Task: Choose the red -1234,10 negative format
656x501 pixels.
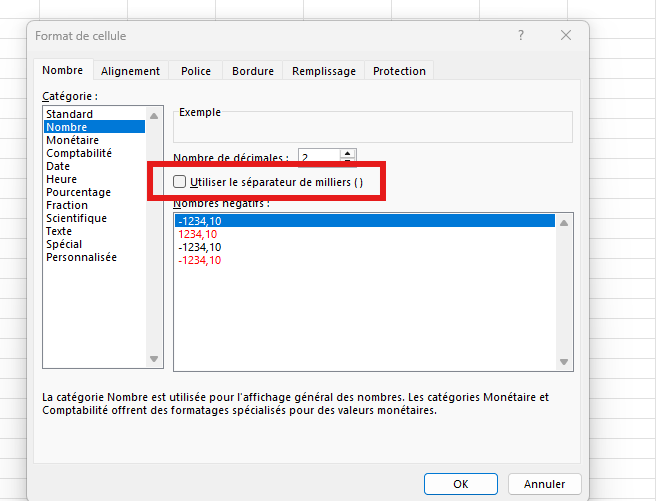Action: pos(199,260)
